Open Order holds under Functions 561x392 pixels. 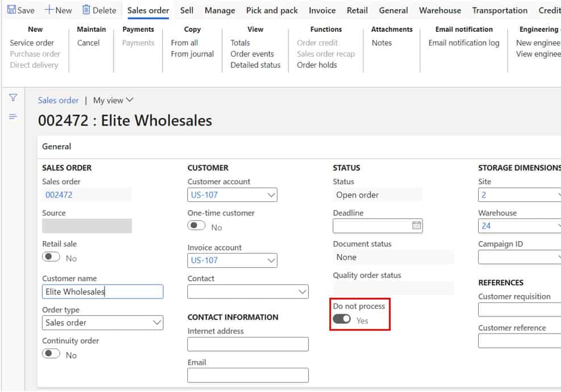tap(316, 65)
